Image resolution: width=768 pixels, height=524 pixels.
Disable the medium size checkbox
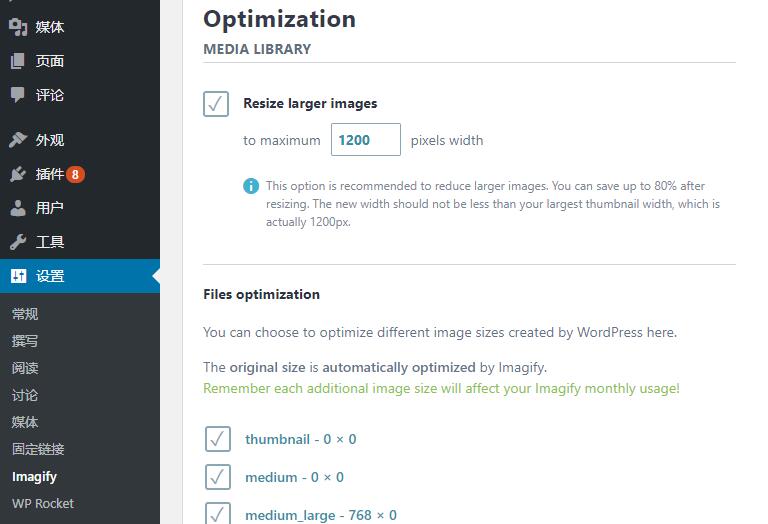[218, 477]
